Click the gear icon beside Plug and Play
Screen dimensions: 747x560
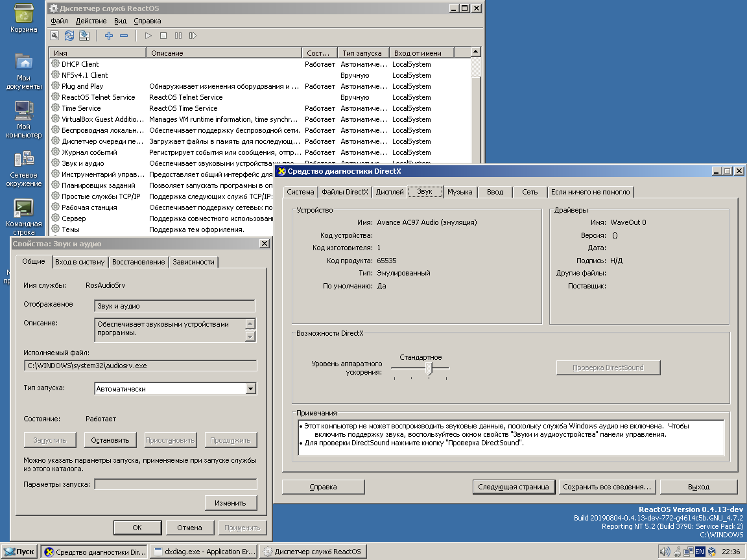click(x=56, y=86)
